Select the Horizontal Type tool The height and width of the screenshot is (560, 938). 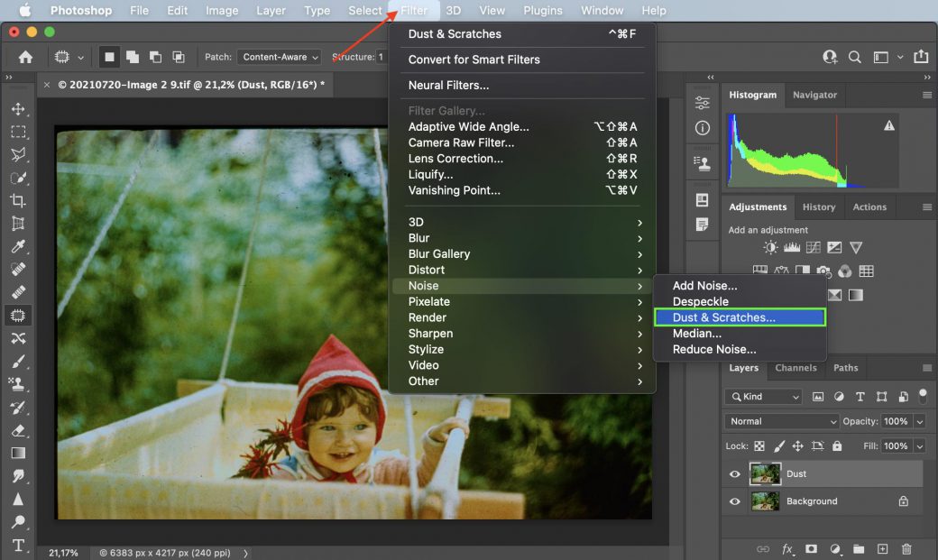click(x=19, y=545)
